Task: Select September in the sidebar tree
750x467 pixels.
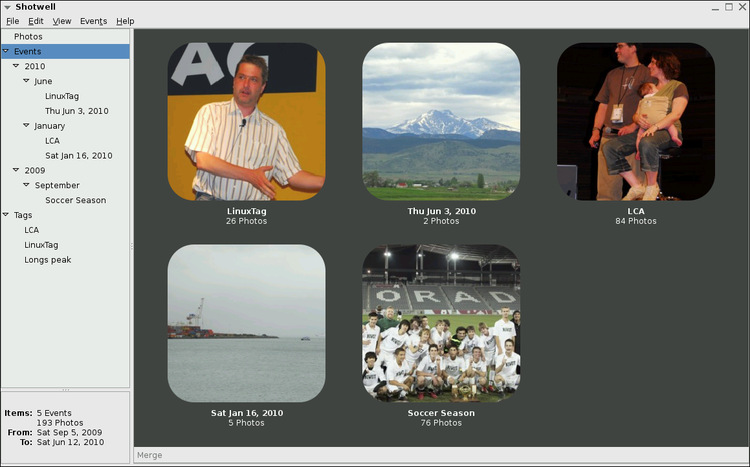Action: (57, 185)
